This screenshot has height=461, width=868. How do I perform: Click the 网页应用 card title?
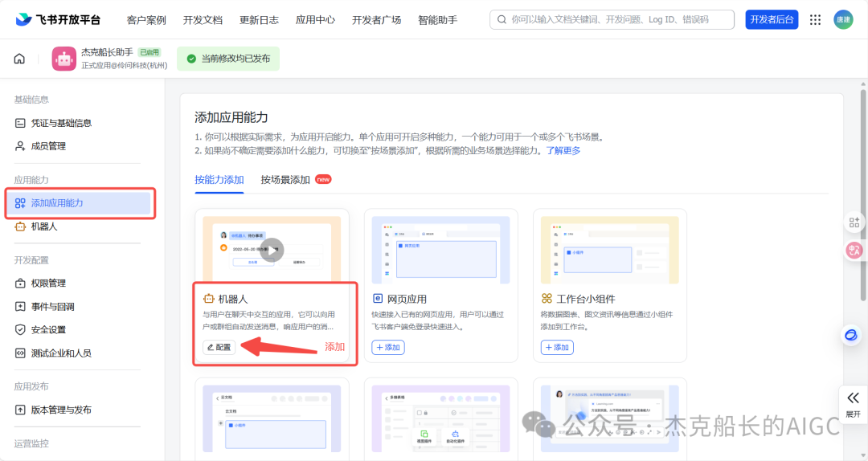(x=407, y=299)
